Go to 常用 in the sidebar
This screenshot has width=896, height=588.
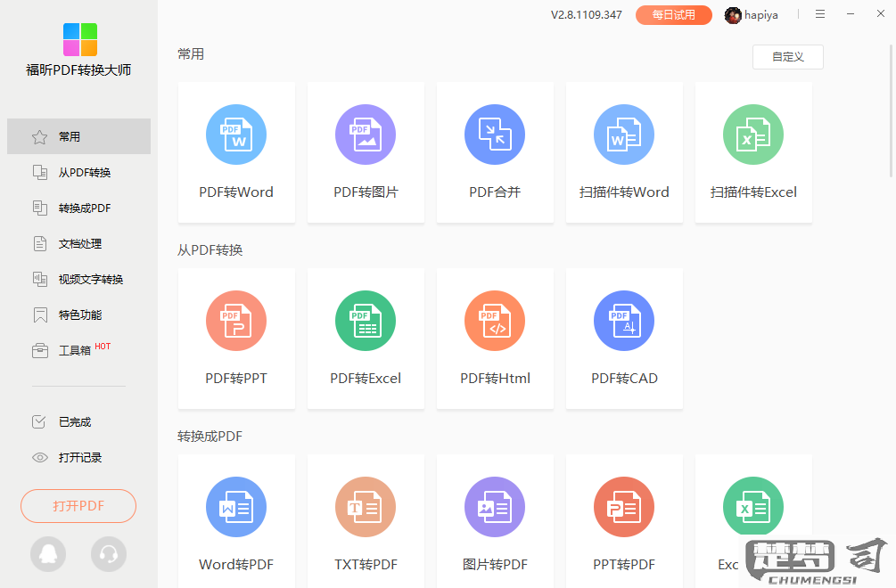[78, 136]
